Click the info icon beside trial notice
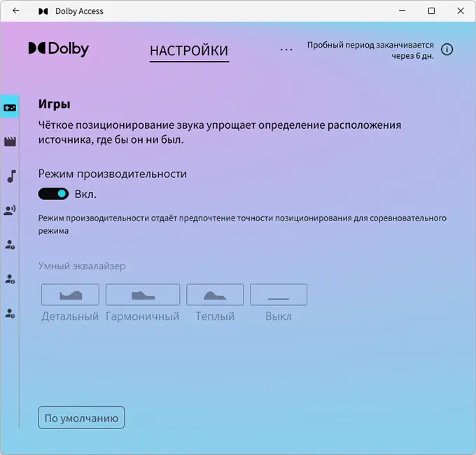The height and width of the screenshot is (455, 476). pyautogui.click(x=447, y=50)
